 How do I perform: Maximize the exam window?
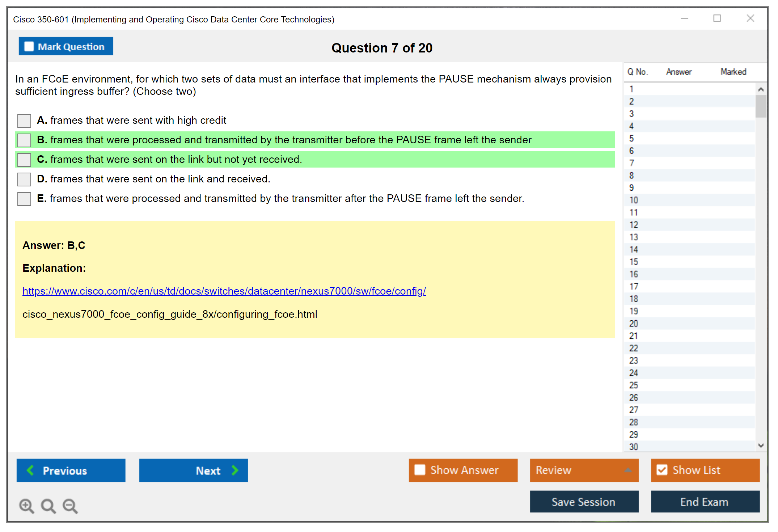click(x=717, y=18)
